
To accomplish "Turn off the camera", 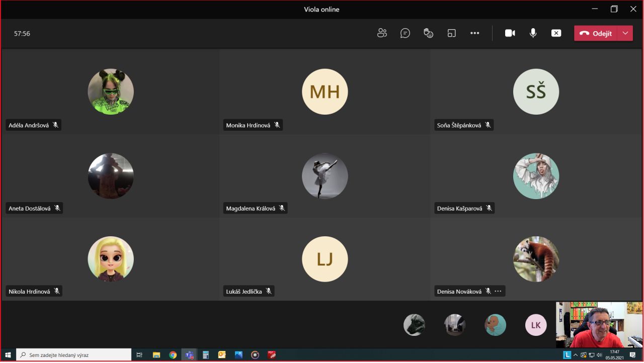I will tap(510, 33).
